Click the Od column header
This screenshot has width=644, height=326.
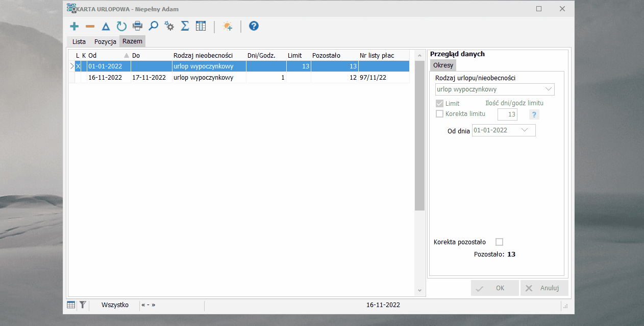[109, 55]
